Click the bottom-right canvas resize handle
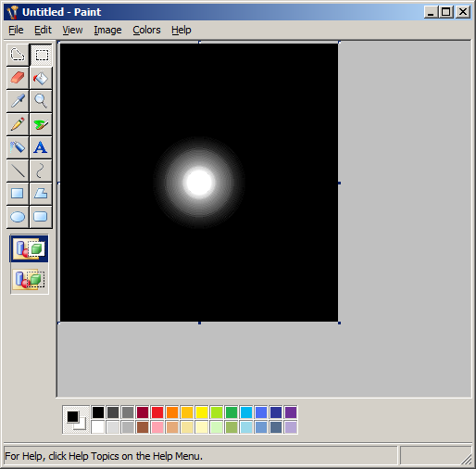476x469 pixels. (x=339, y=323)
